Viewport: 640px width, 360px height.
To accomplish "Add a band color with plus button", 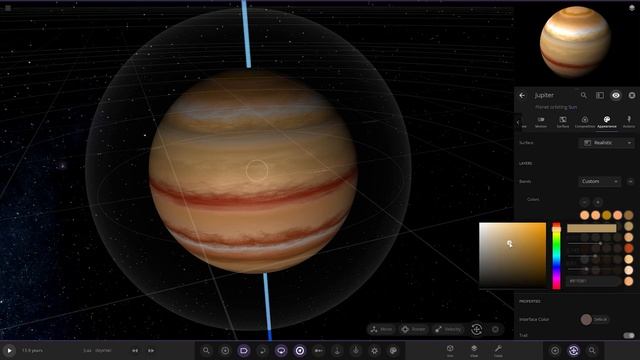I will pos(598,202).
